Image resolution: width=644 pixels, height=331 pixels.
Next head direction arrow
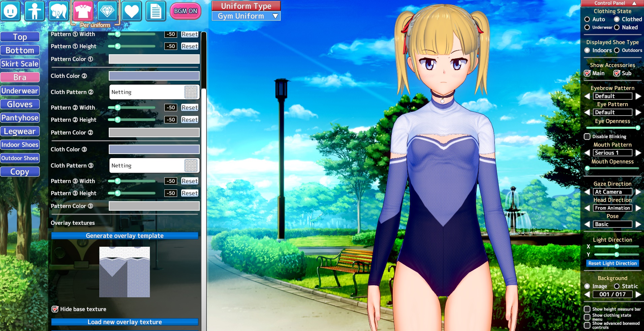[x=638, y=208]
